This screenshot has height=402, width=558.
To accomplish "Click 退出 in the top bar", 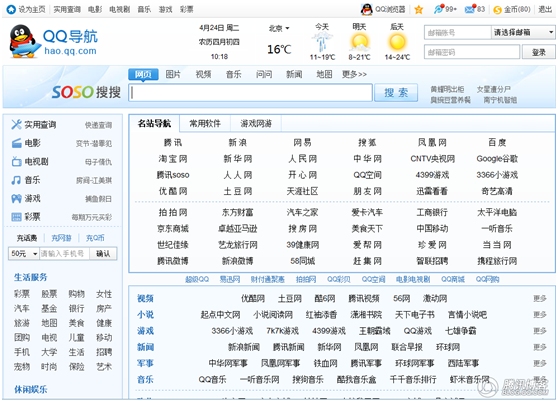I will [545, 9].
